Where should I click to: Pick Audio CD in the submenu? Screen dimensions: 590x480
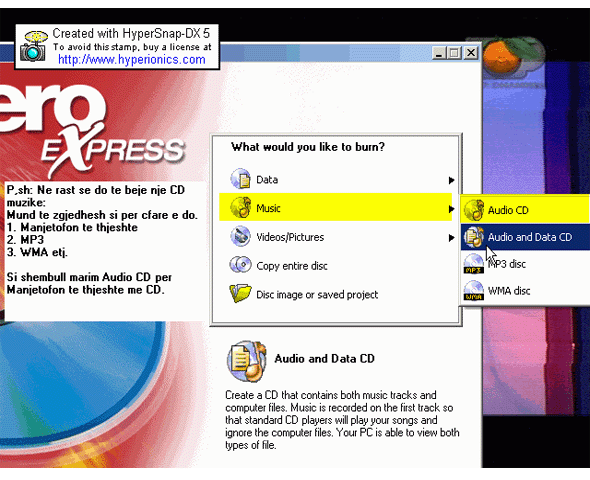[x=525, y=210]
